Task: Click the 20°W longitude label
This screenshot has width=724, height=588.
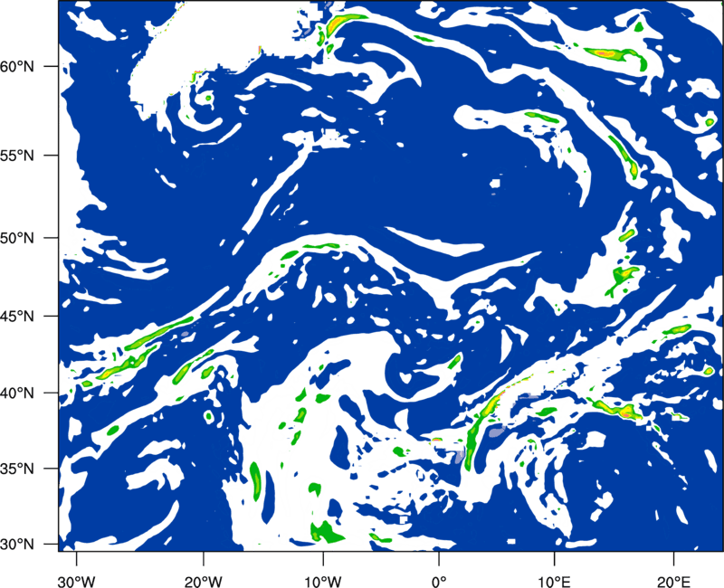Action: point(204,582)
